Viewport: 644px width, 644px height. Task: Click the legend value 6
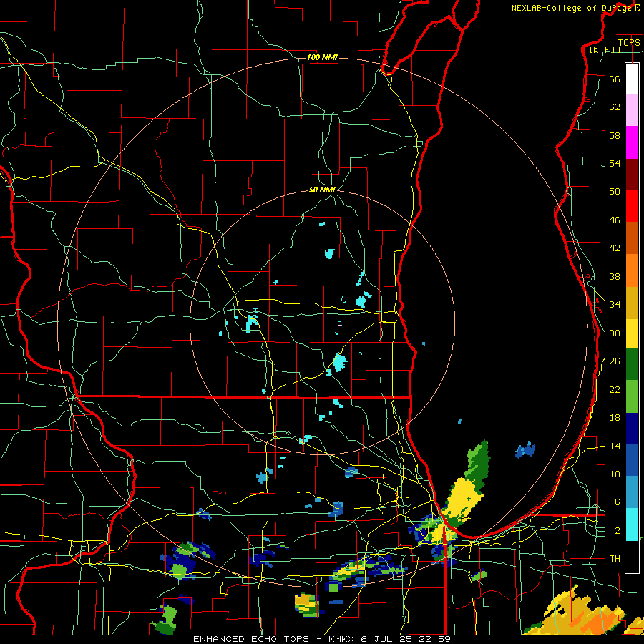click(x=618, y=502)
